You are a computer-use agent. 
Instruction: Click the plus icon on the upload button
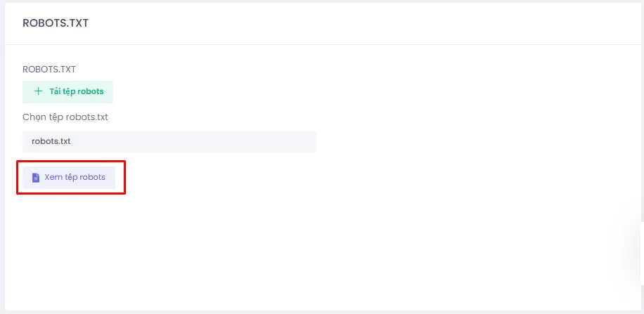[x=38, y=92]
